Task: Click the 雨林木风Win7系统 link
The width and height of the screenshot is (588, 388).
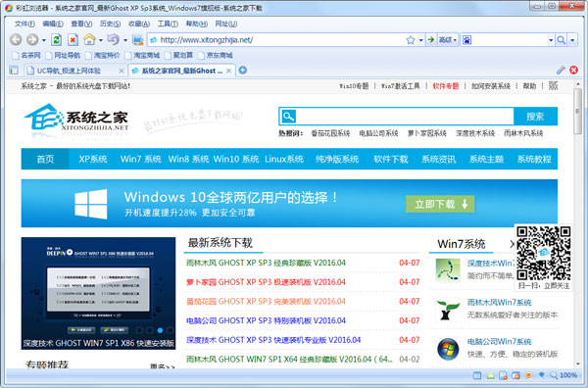Action: [499, 303]
